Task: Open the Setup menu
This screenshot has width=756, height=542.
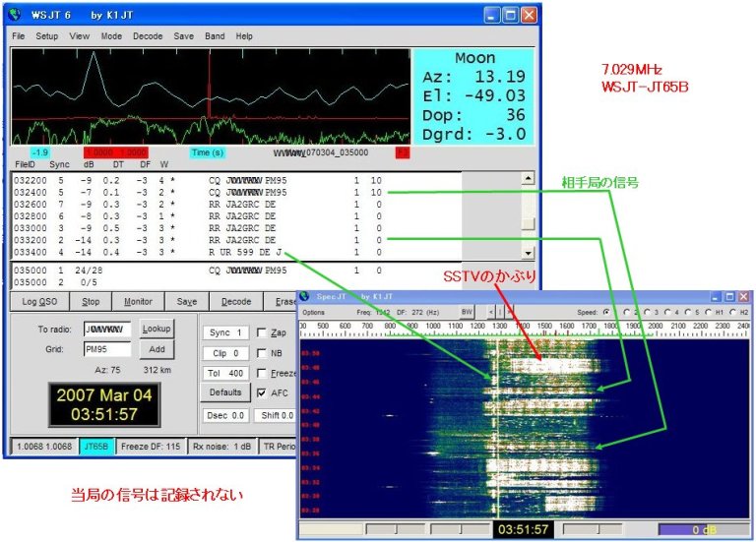Action: click(47, 36)
